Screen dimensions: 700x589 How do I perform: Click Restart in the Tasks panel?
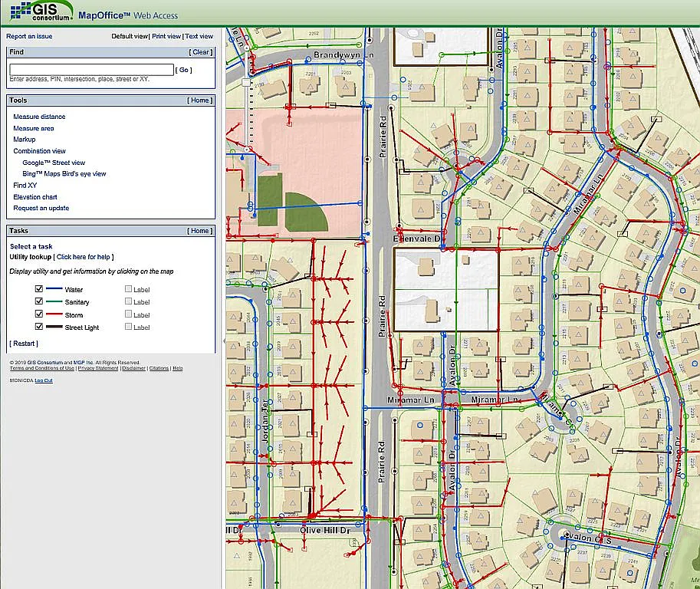tap(22, 343)
